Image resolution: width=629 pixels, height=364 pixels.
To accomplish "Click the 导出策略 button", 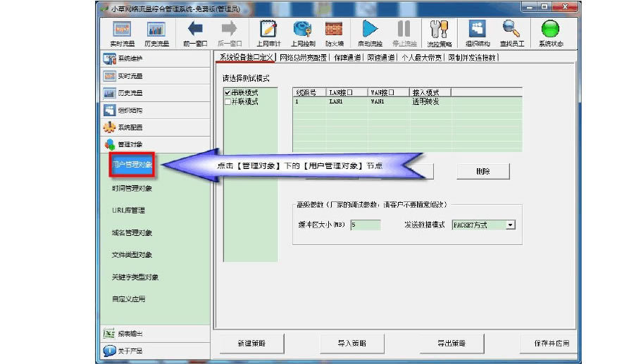I will click(451, 344).
